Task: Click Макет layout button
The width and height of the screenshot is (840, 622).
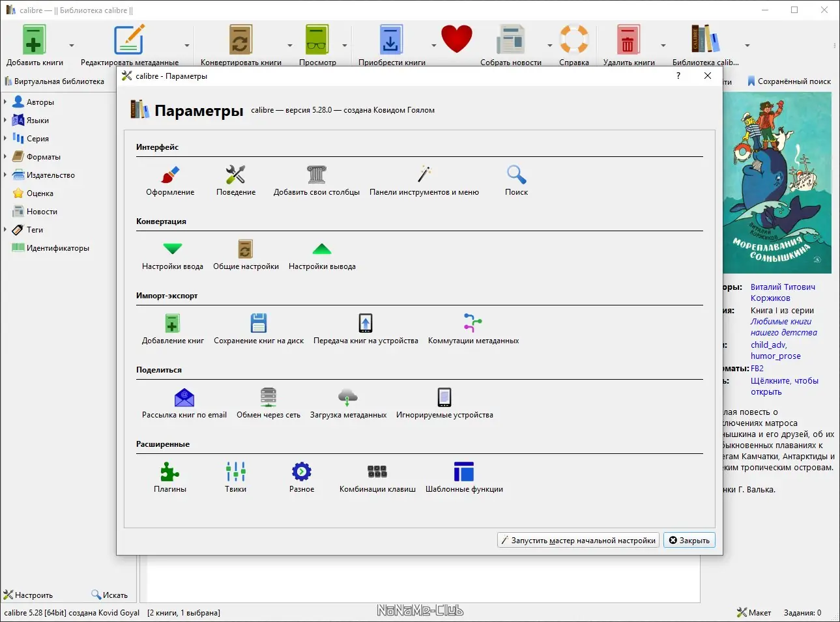Action: click(x=754, y=612)
